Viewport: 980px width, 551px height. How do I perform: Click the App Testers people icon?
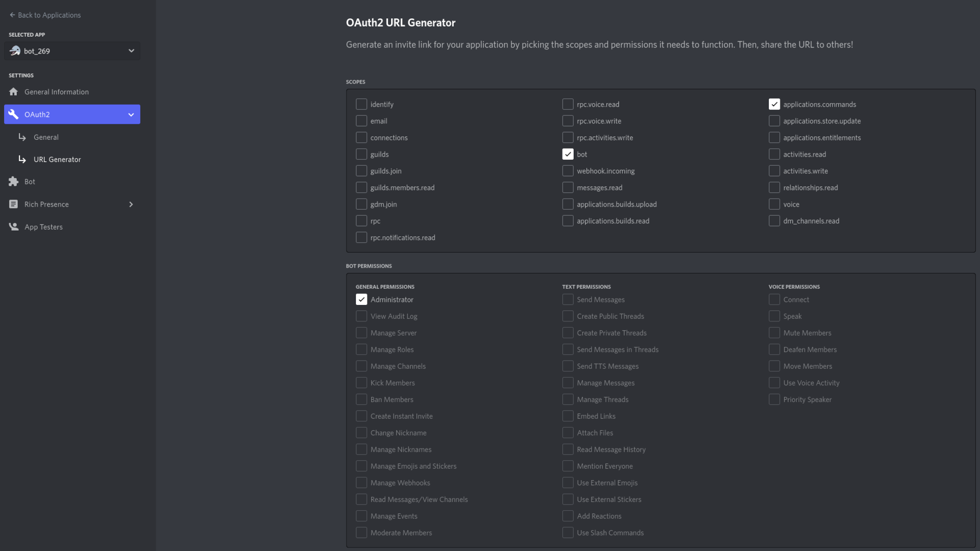(x=13, y=227)
